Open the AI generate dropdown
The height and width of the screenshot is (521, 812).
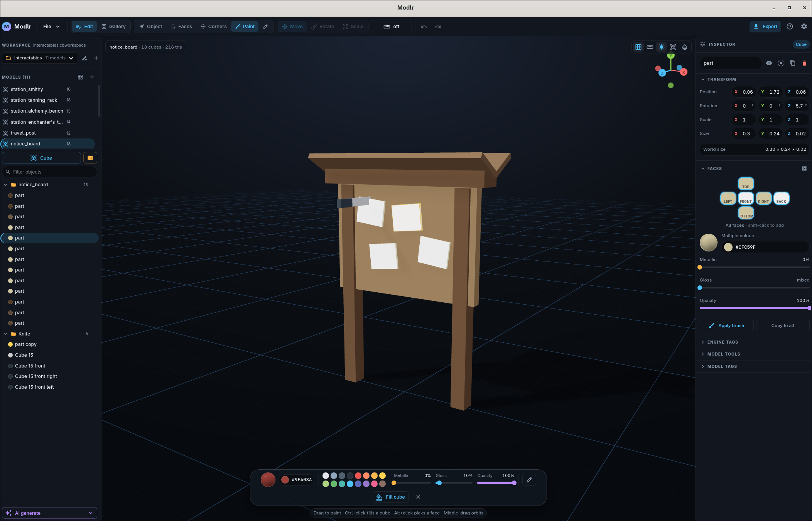coord(50,513)
